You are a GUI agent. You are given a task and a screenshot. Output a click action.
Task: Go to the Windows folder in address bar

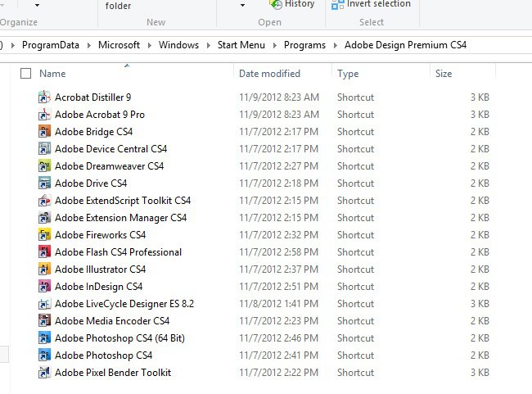pyautogui.click(x=178, y=45)
